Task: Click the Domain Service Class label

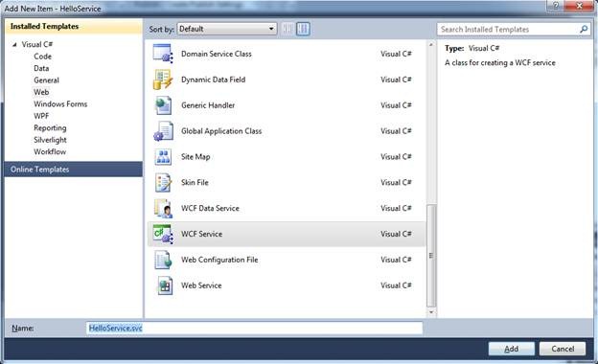Action: coord(217,54)
